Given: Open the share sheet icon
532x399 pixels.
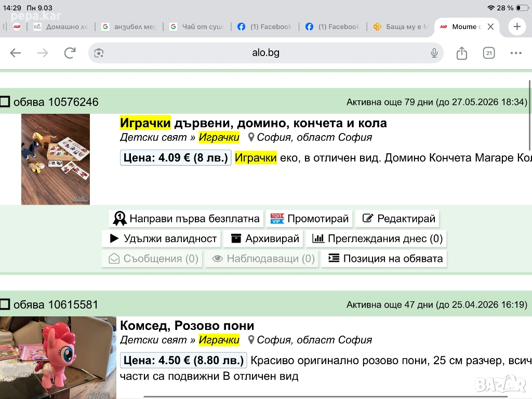Looking at the screenshot, I should [462, 53].
